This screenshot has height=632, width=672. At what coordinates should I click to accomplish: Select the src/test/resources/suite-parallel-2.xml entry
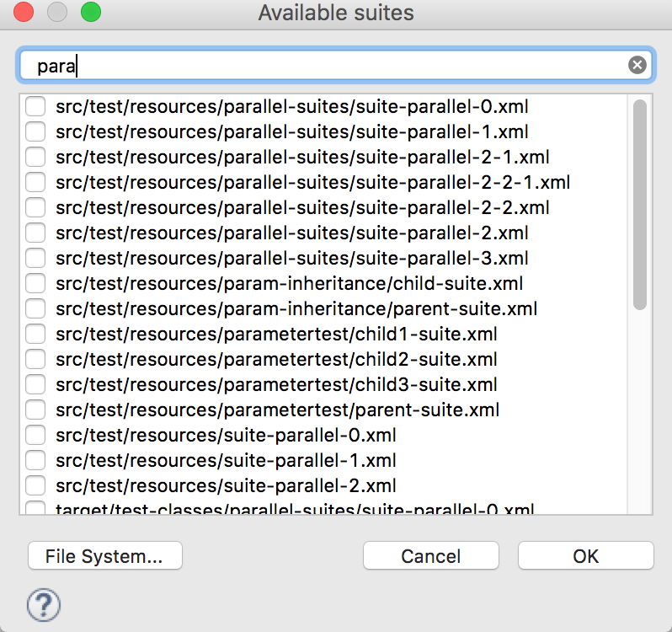(226, 486)
